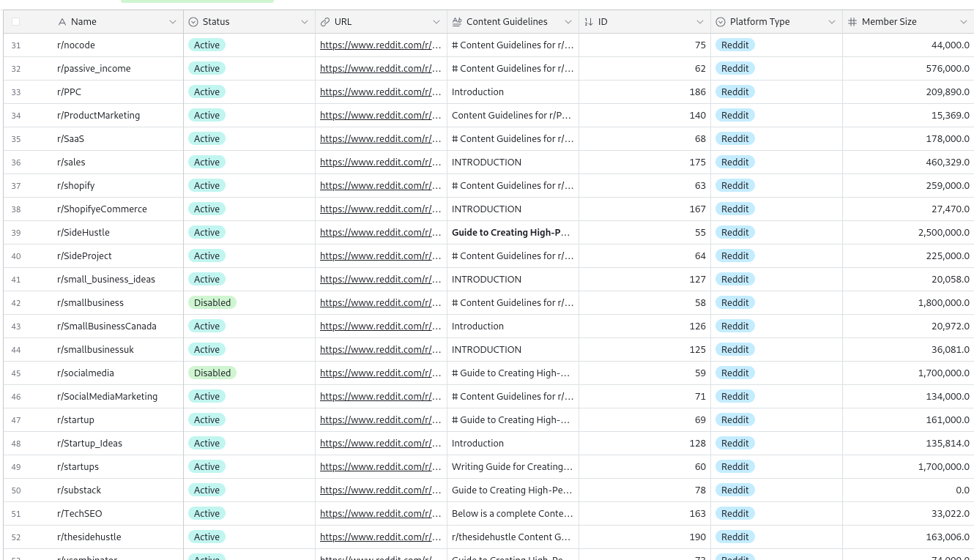Click the Active status tag for r/PPC
The width and height of the screenshot is (974, 560).
[207, 92]
